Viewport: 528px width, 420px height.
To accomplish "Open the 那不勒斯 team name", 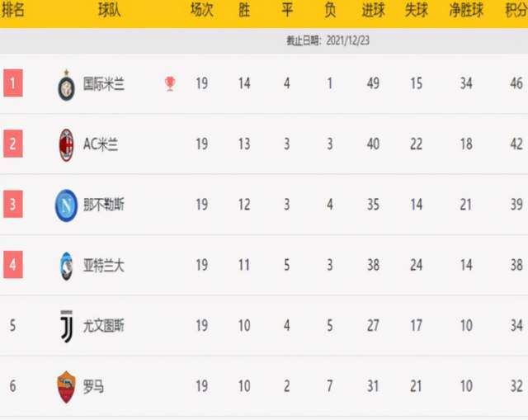I will click(104, 205).
